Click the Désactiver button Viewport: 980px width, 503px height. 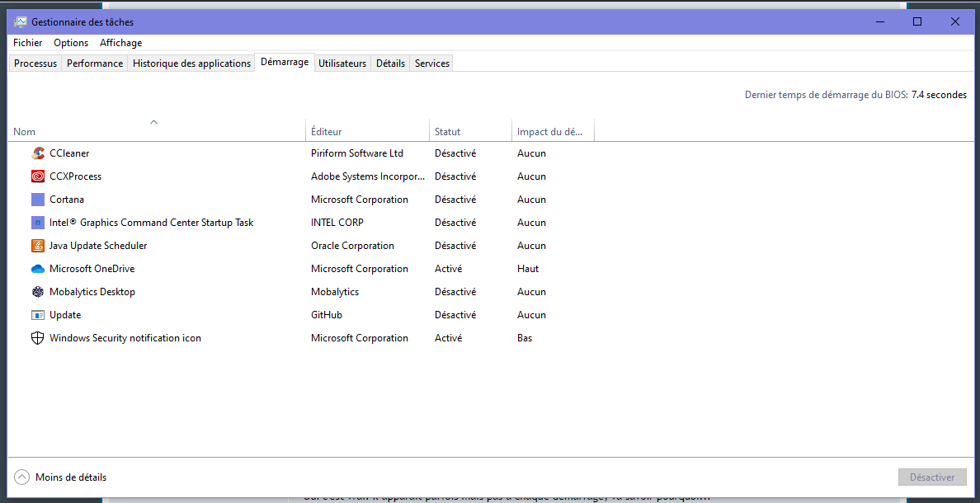[932, 477]
